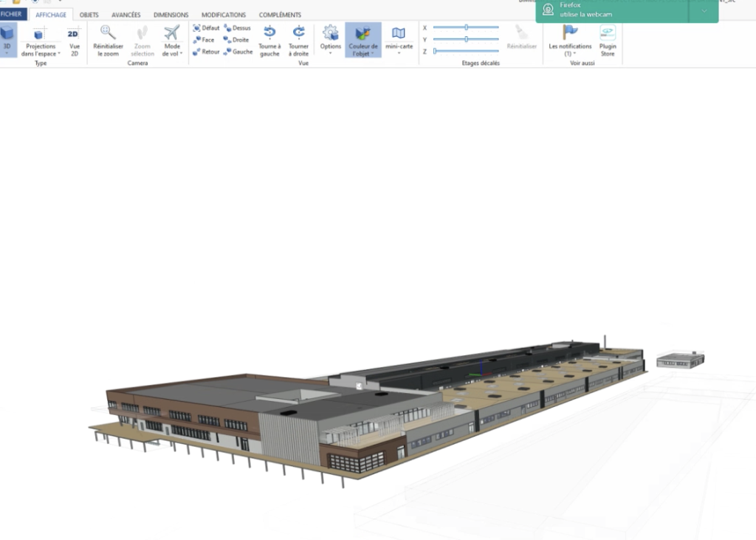Open the OBJETS ribbon tab
Viewport: 756px width, 540px height.
click(x=89, y=15)
